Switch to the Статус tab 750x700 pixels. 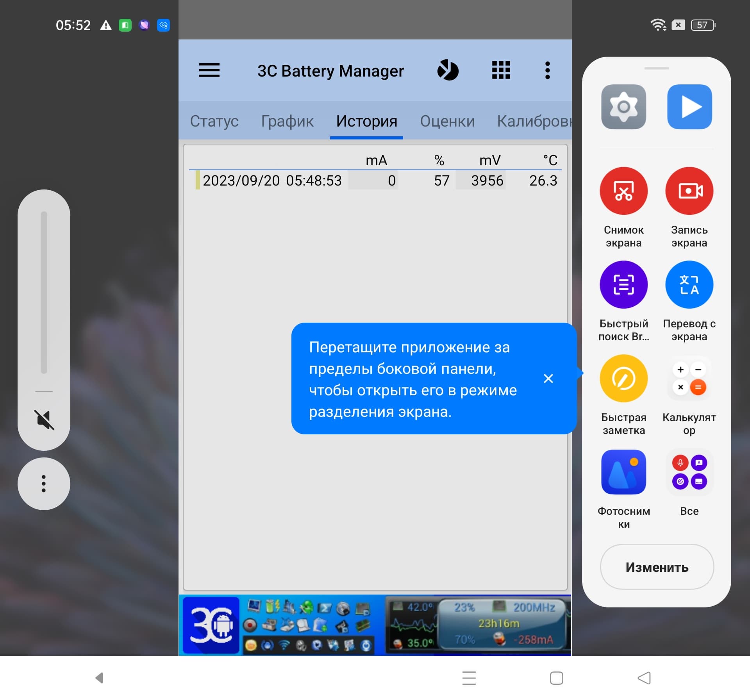pos(214,121)
